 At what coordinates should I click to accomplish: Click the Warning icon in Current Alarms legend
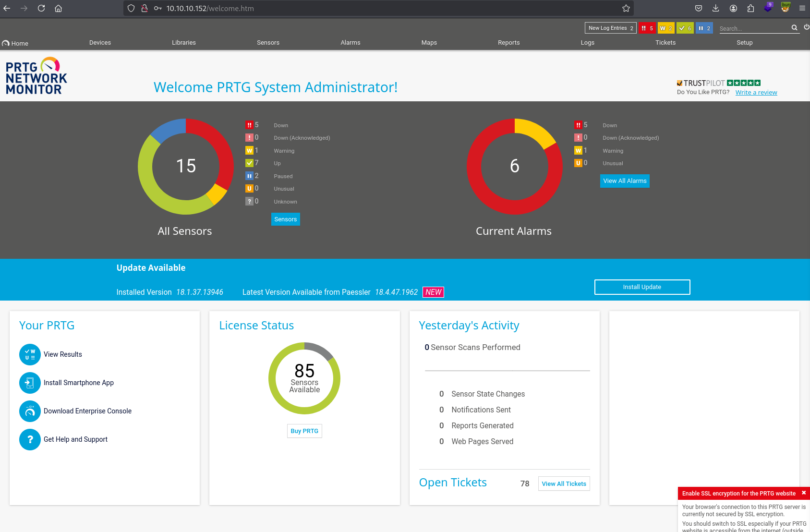[578, 150]
